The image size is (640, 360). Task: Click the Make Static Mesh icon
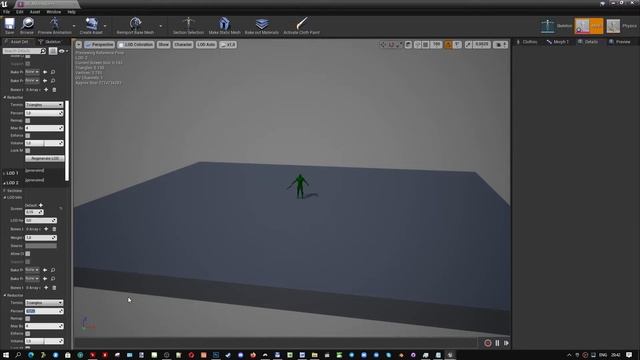(224, 24)
